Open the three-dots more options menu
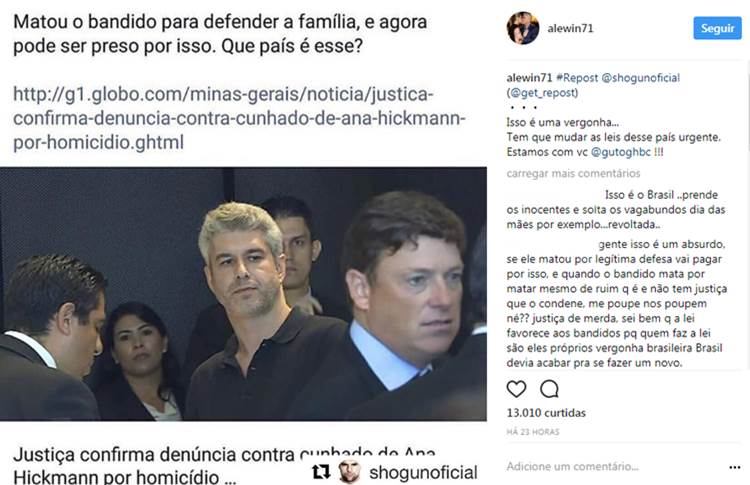This screenshot has width=750, height=485. [735, 467]
